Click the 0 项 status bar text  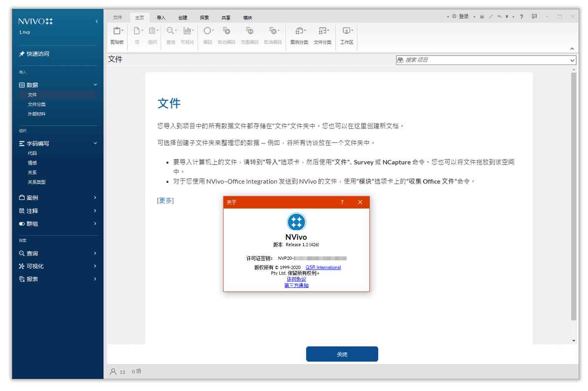coord(136,371)
